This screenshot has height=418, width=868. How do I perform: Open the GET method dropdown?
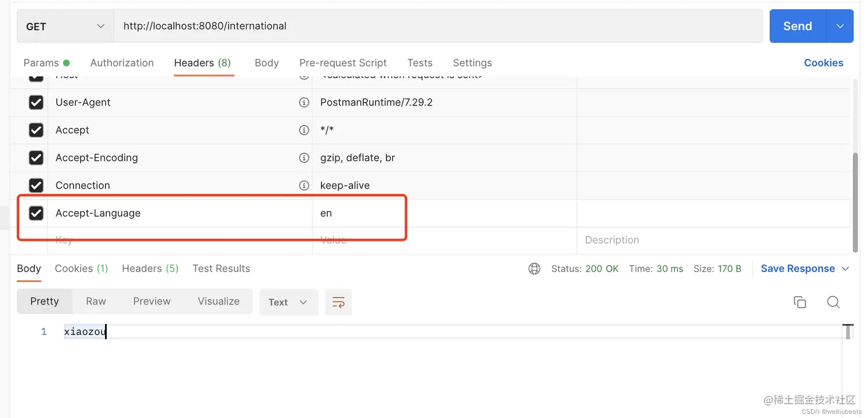click(x=65, y=26)
